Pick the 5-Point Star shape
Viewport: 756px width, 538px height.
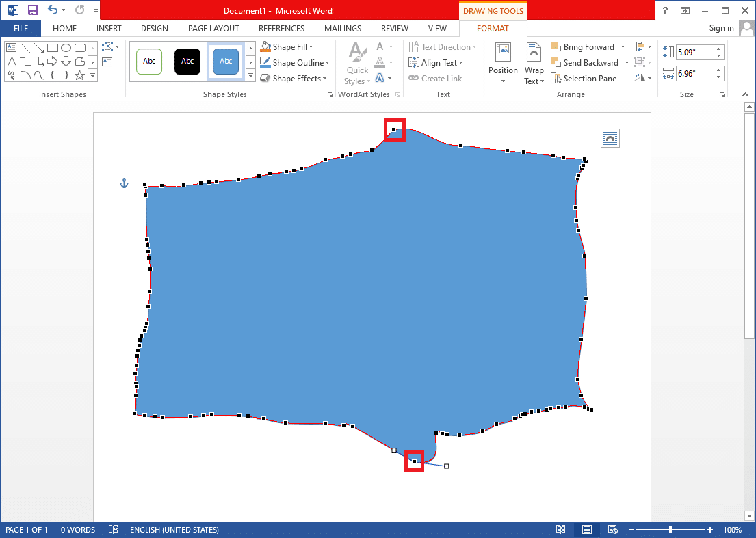click(x=80, y=75)
